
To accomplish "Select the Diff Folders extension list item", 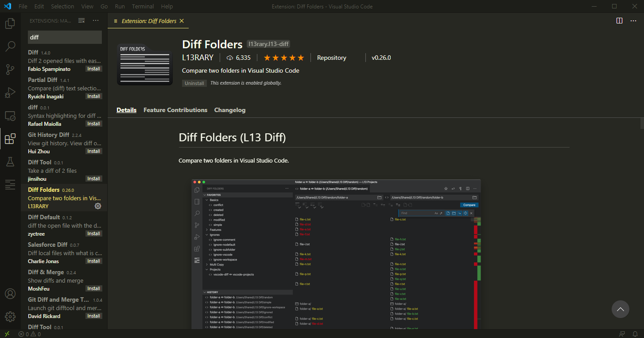I will 64,198.
